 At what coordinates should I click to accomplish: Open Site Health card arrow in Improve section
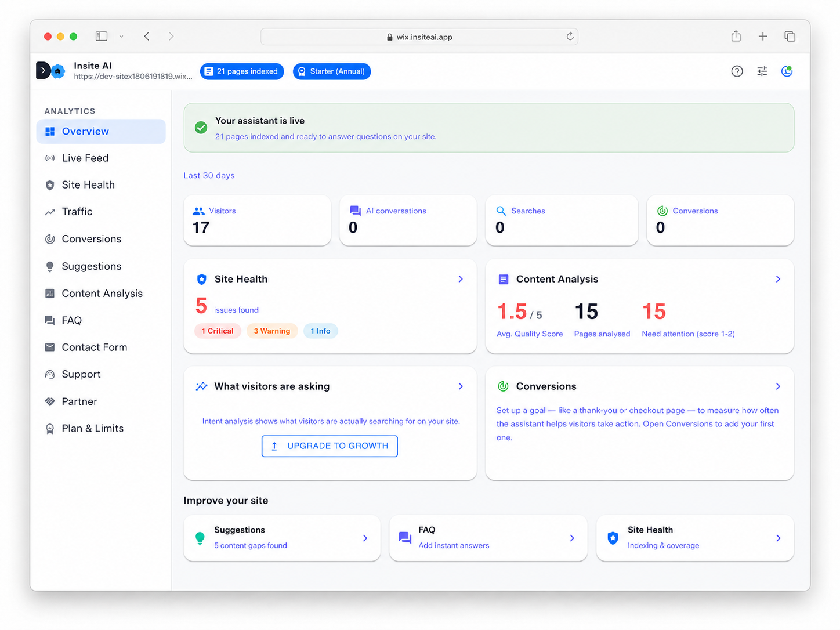pyautogui.click(x=778, y=538)
